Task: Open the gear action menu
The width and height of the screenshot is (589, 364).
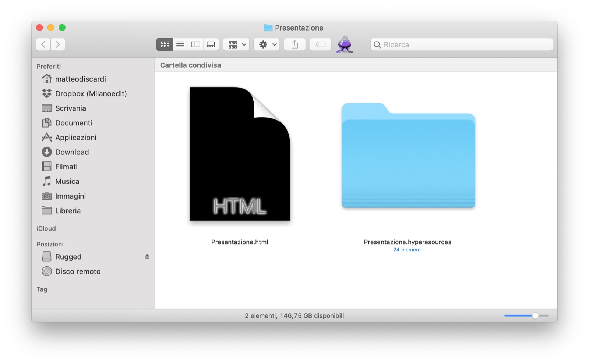Action: point(267,44)
